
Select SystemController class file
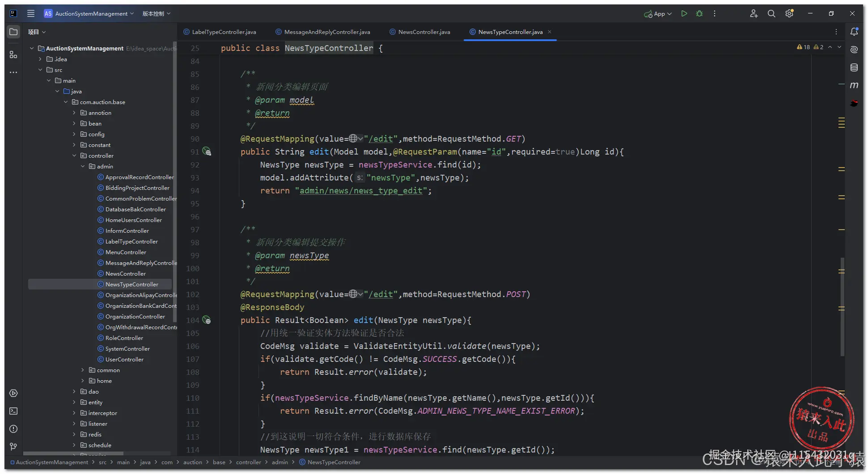[127, 348]
